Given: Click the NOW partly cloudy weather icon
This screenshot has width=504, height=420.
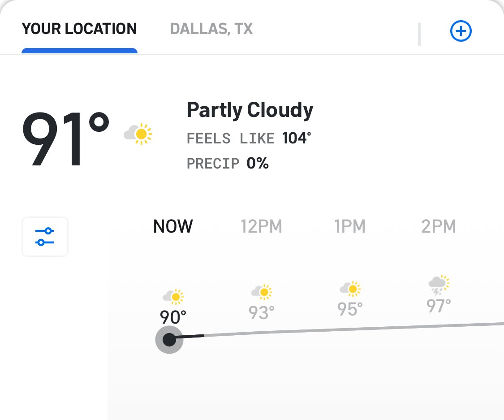Looking at the screenshot, I should pos(173,296).
